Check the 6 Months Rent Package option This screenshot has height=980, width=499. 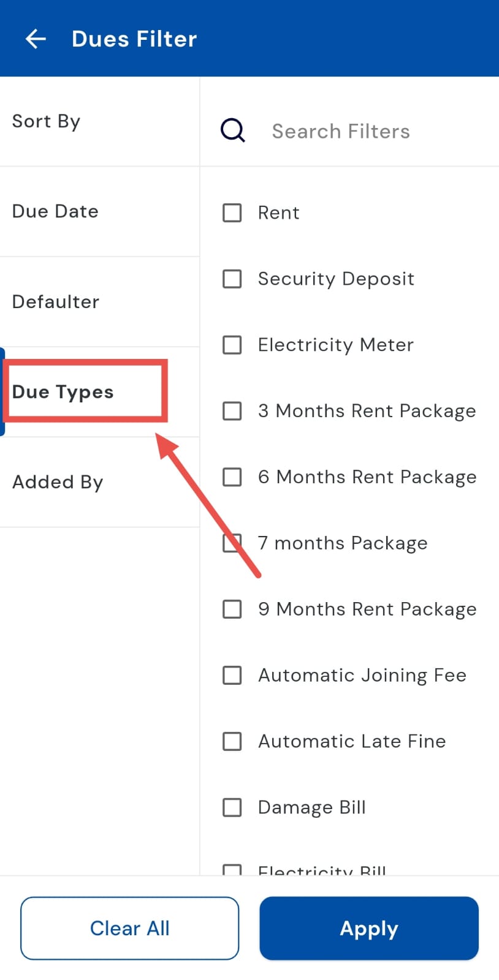232,477
